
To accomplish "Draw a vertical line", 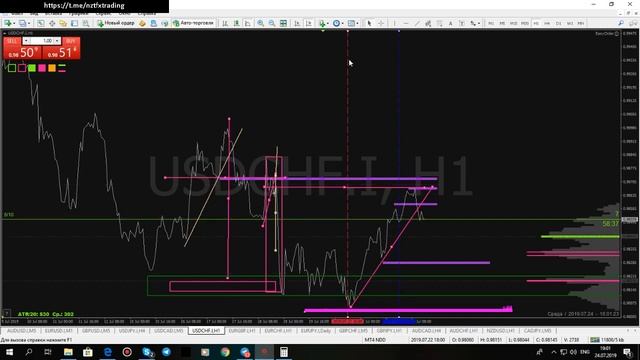I will click(394, 23).
